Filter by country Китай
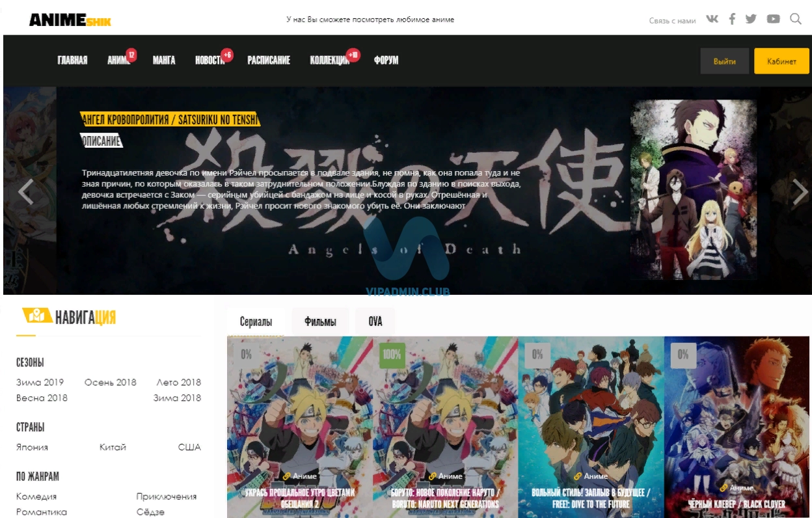The image size is (812, 518). (x=113, y=448)
